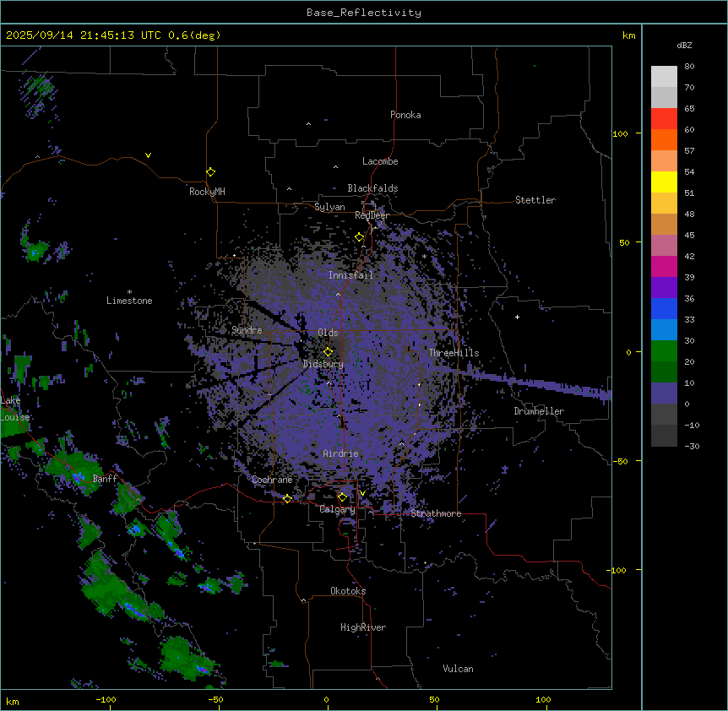Screen dimensions: 728x711
Task: Click the ThreeHills label
Action: coord(454,353)
